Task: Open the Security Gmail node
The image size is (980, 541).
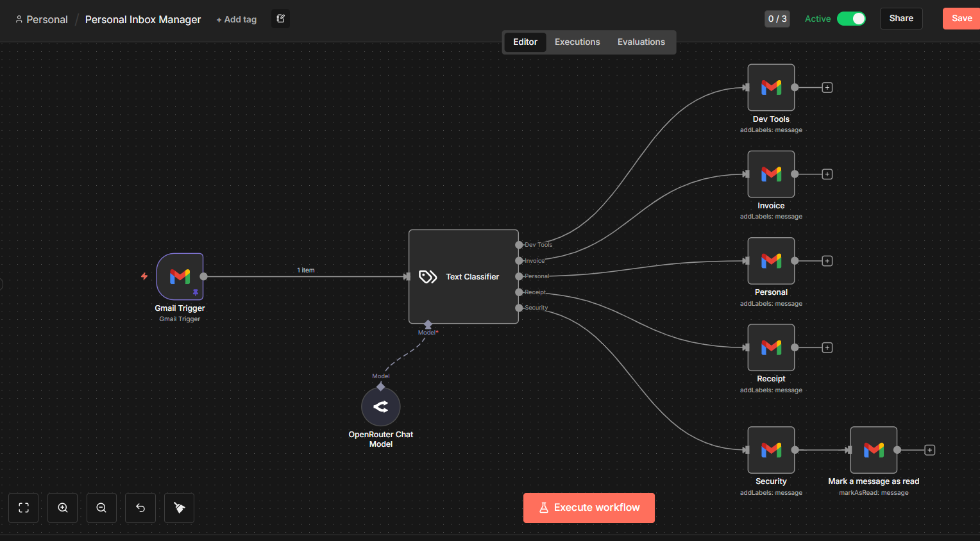Action: [x=770, y=449]
